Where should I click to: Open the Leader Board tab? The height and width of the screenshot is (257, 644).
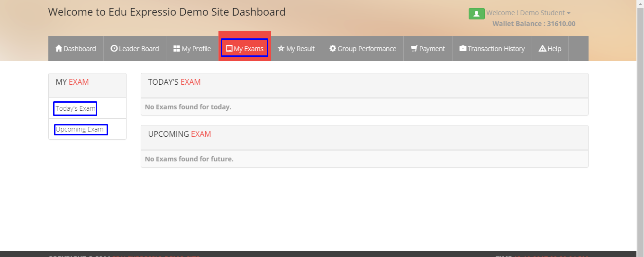135,48
